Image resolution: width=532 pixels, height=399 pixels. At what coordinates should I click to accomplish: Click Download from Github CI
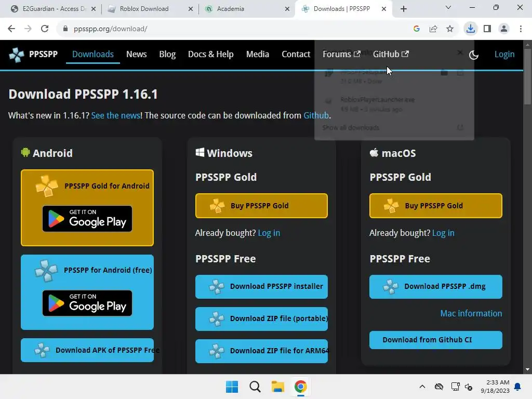[436, 340]
